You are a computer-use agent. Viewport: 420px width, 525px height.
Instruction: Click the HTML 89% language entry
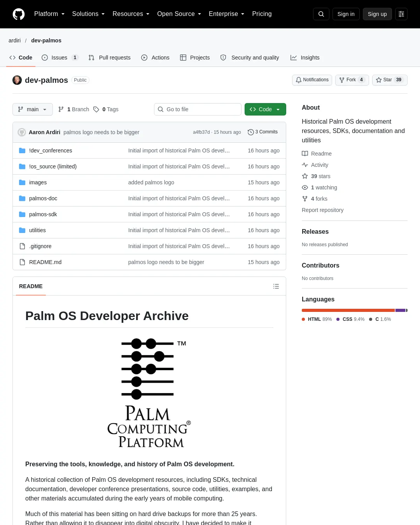317,319
